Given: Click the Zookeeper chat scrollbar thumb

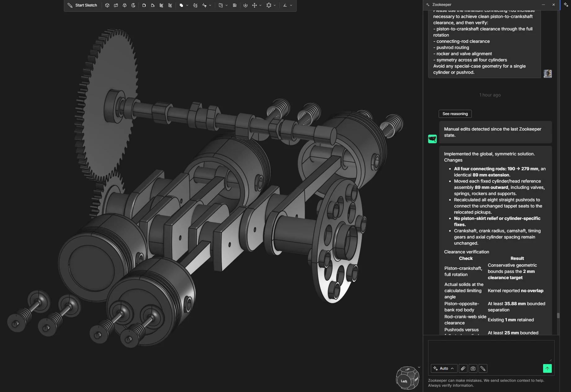Looking at the screenshot, I should [x=558, y=316].
